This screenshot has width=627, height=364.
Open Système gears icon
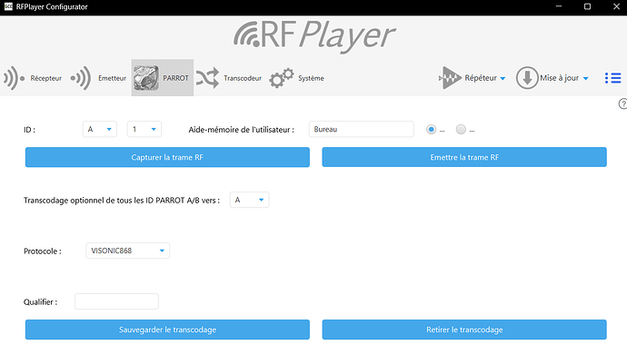pyautogui.click(x=282, y=78)
